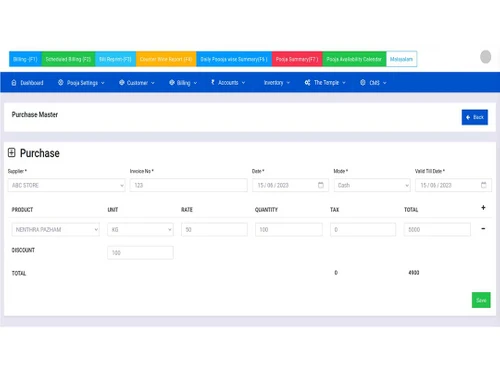Screen dimensions: 500x375
Task: Click the plus-square icon beside Purchase
Action: pos(12,153)
